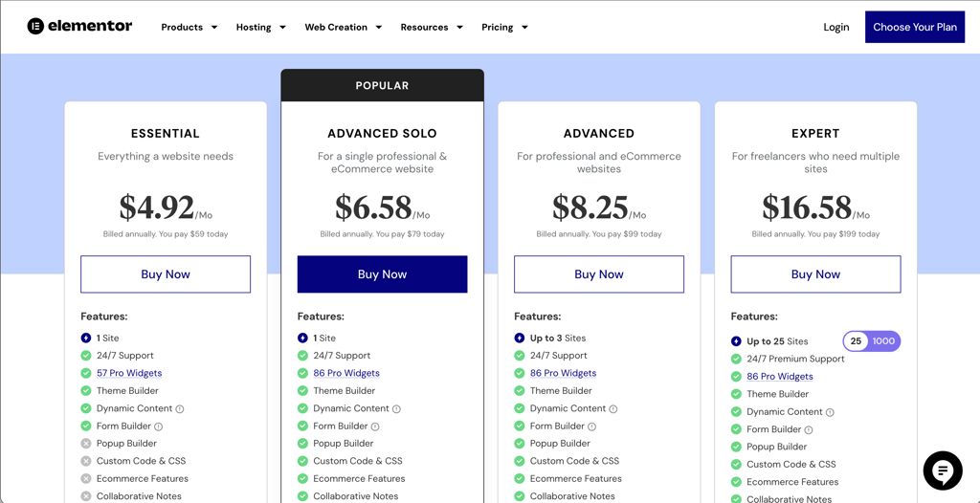Select the 25 sites option in Expert toggle
The width and height of the screenshot is (980, 503).
[856, 341]
